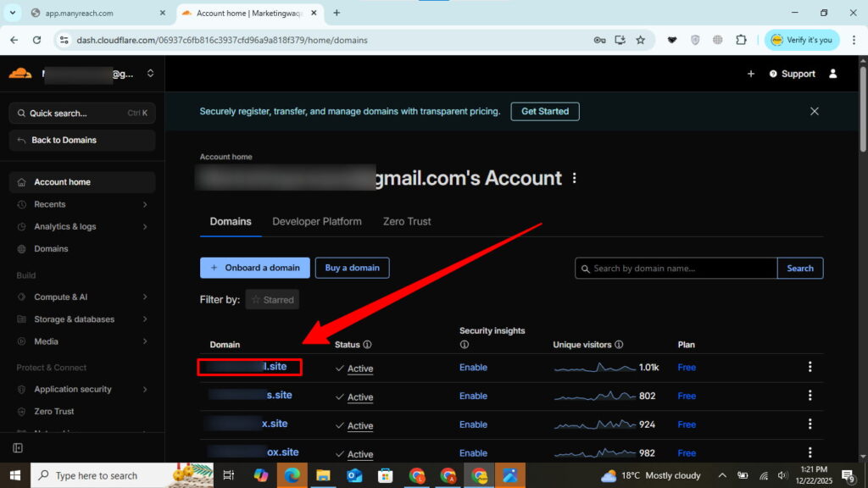Image resolution: width=868 pixels, height=488 pixels.
Task: Click the Get Started button
Action: 545,111
